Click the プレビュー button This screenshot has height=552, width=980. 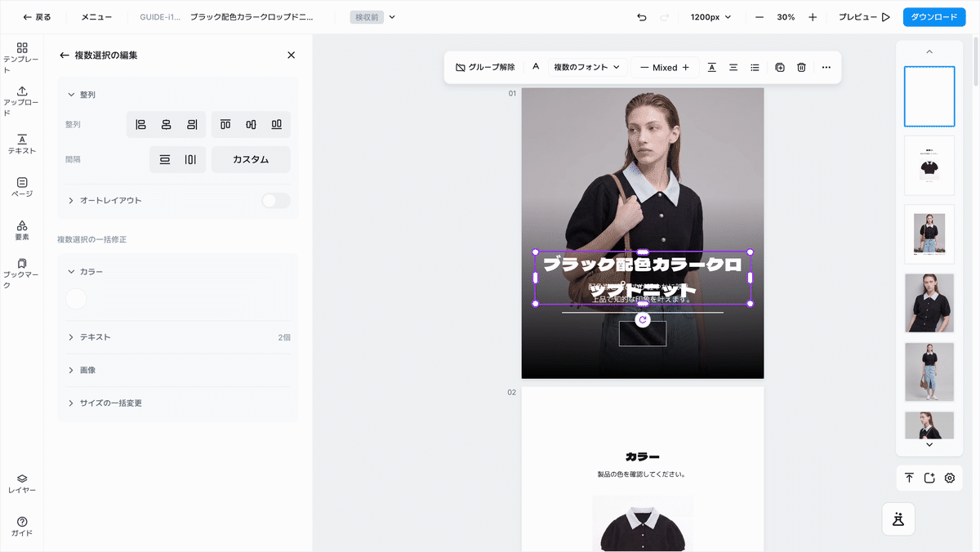(864, 17)
